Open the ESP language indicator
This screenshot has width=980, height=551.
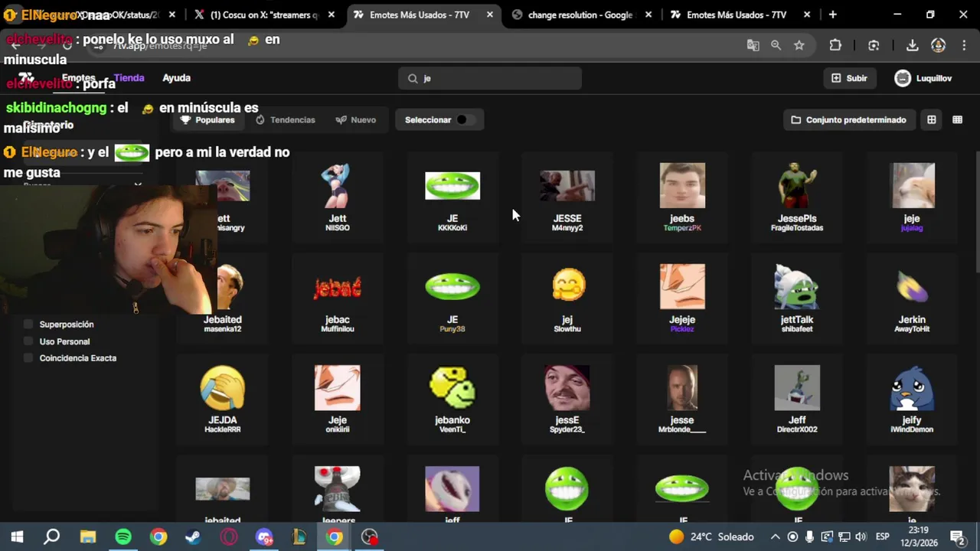click(x=882, y=536)
